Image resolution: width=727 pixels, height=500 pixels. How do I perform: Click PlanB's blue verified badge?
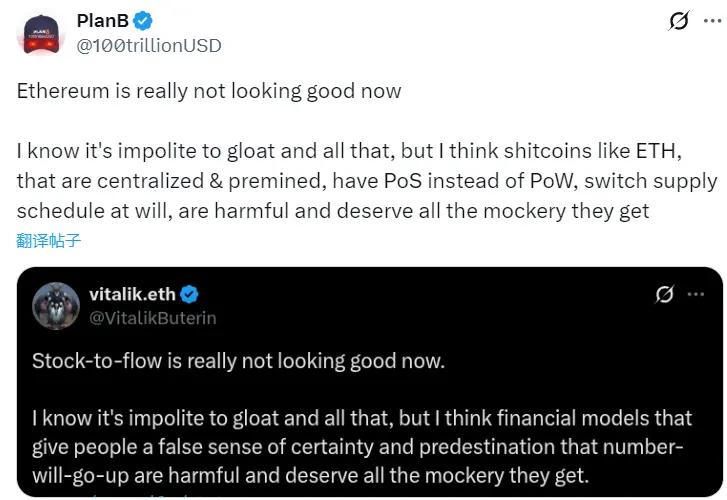coord(145,21)
